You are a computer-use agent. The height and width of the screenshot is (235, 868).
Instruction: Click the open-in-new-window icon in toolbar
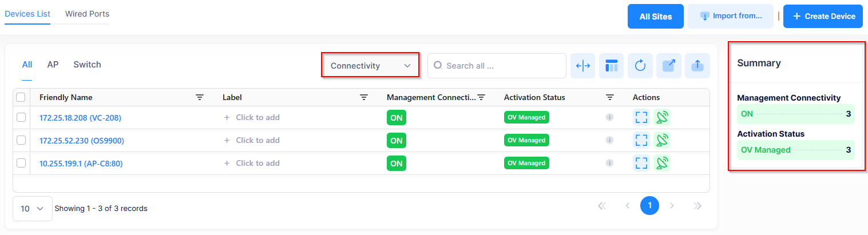(x=668, y=66)
